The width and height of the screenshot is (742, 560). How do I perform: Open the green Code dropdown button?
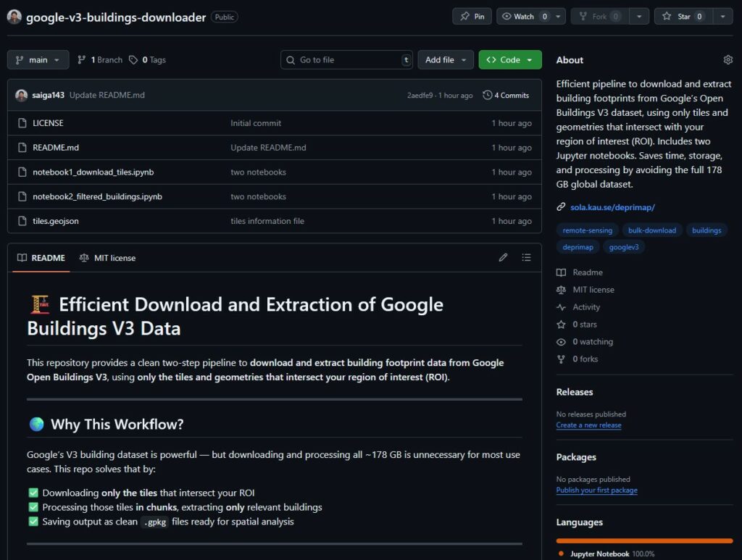[x=510, y=60]
